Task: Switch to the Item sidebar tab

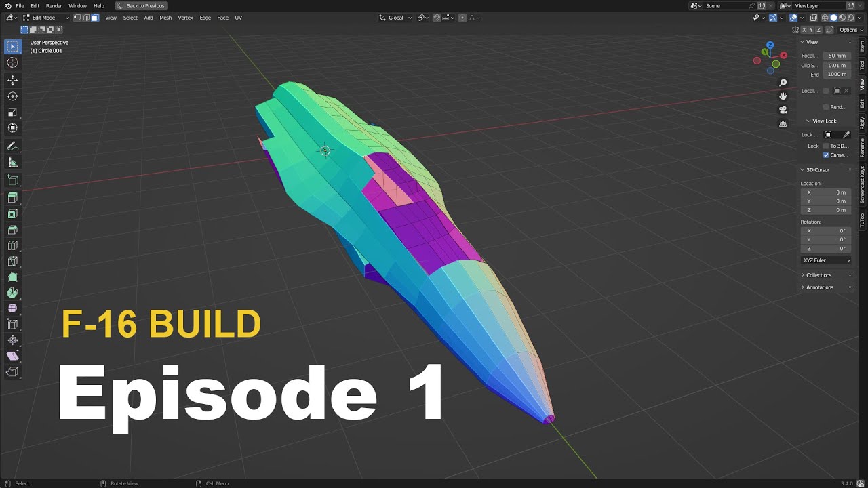Action: click(x=863, y=46)
